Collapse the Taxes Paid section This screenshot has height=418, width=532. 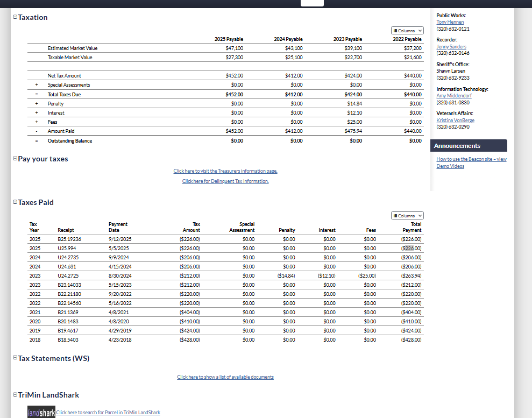(15, 203)
